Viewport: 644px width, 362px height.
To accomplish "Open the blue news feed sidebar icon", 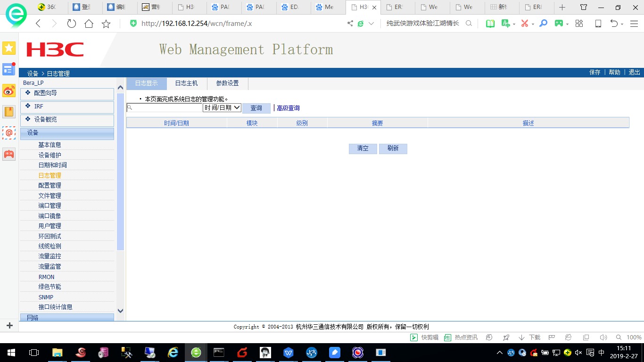I will coord(9,69).
